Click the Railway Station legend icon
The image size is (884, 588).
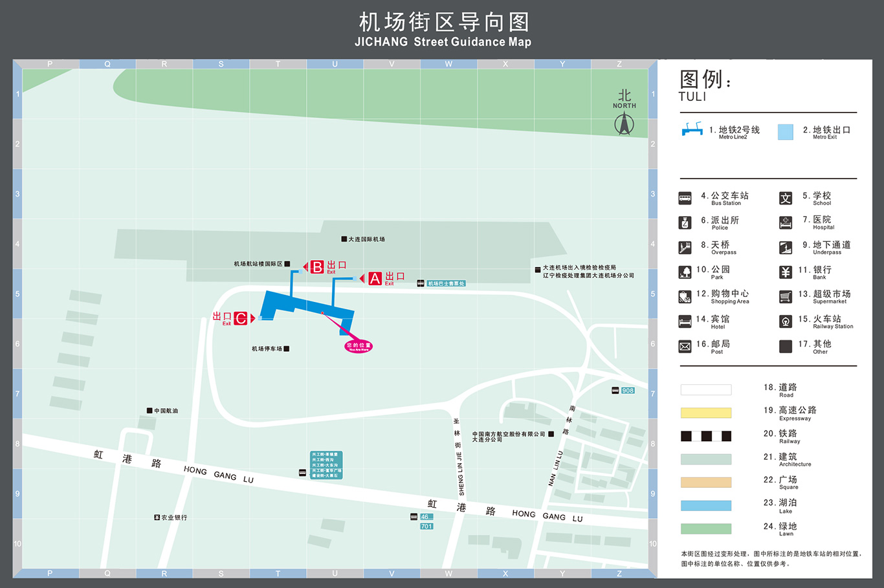click(x=785, y=321)
